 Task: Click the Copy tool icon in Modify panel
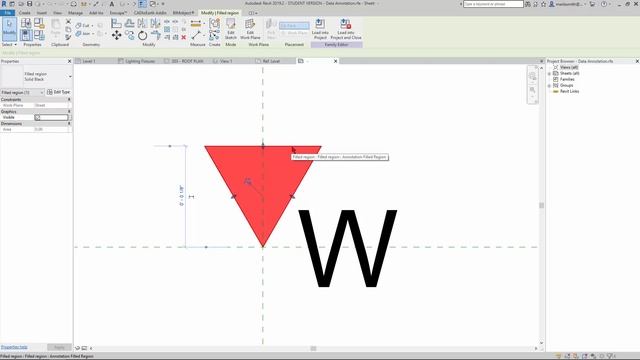[x=130, y=36]
